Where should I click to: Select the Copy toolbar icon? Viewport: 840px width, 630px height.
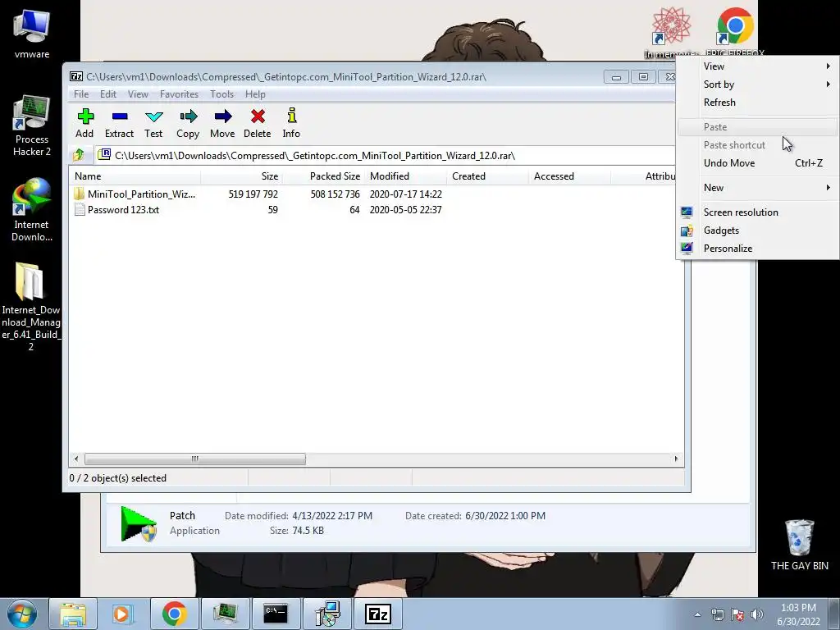[188, 123]
